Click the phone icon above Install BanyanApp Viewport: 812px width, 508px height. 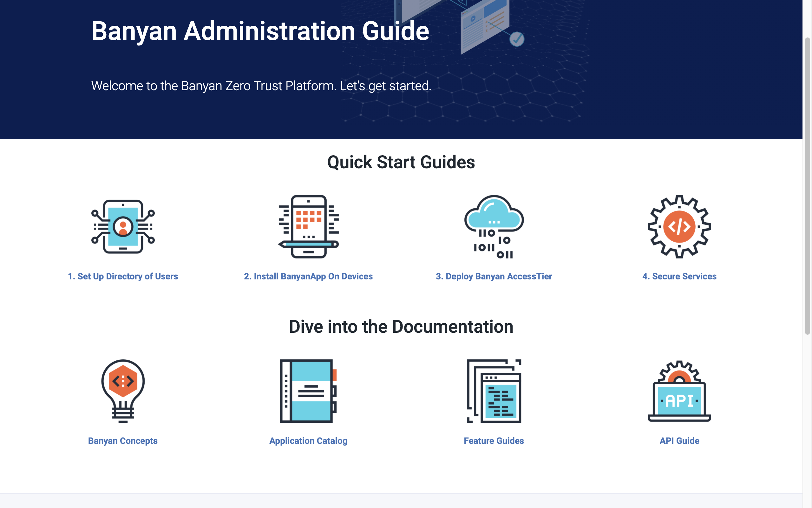pyautogui.click(x=308, y=226)
